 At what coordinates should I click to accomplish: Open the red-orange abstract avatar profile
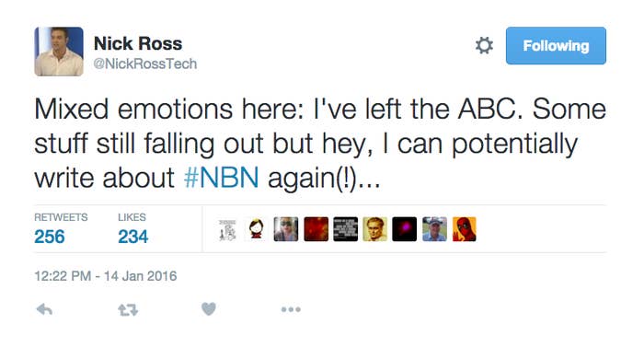pos(316,229)
